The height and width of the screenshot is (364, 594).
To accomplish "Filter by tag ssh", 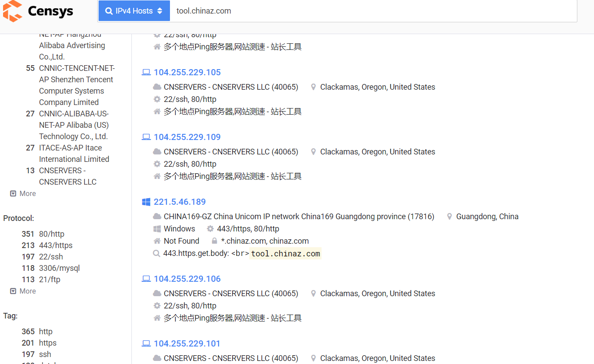I will click(45, 354).
